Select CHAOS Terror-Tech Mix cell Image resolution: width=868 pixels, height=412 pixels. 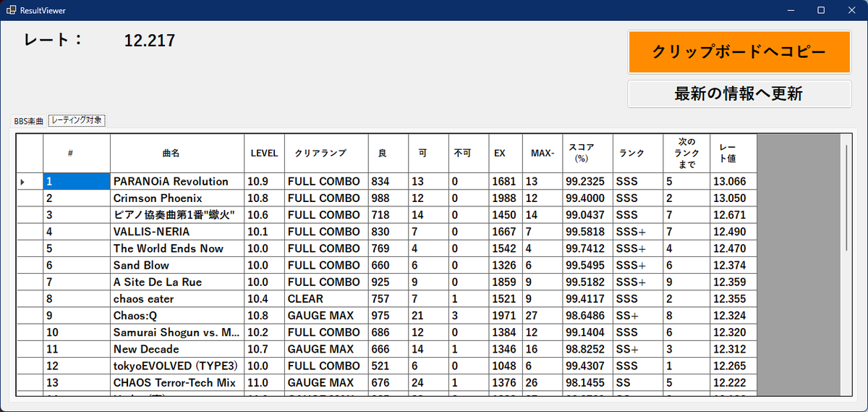177,382
